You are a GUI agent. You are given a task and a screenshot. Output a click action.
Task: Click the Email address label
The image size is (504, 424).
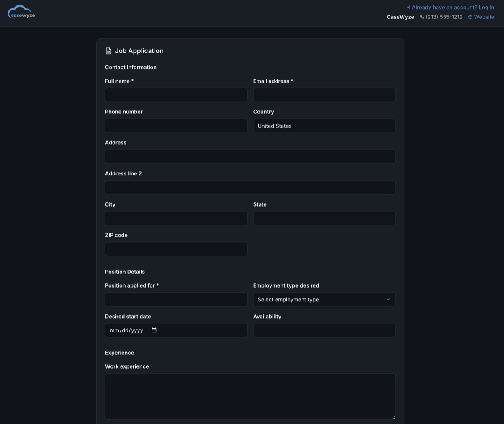tap(273, 81)
